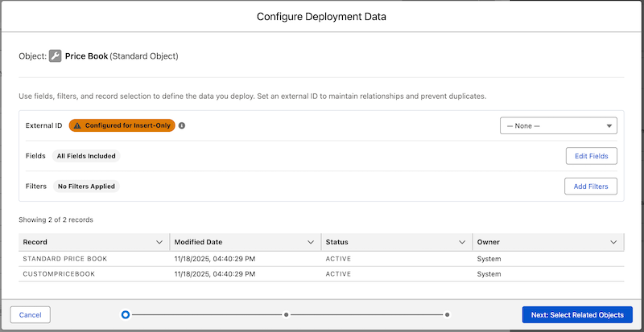Click Modified Date of CUSTOMPRICEBOOK row
Viewport: 644px width, 332px height.
pos(215,274)
